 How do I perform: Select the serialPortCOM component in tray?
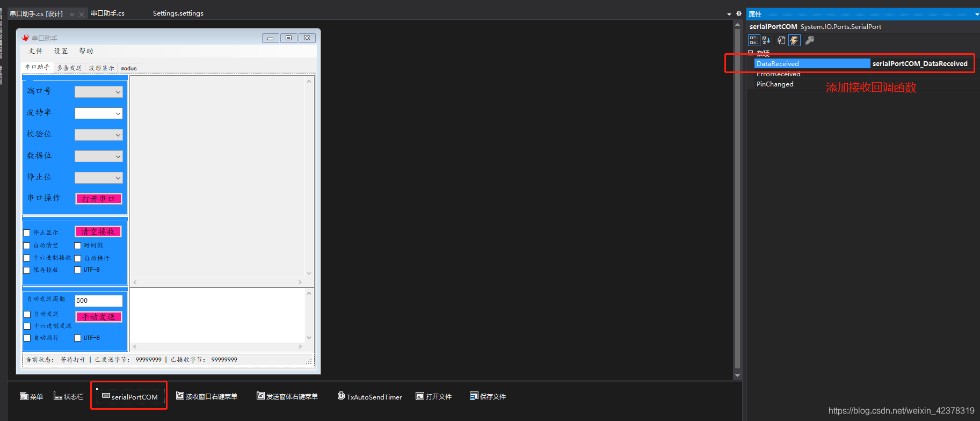coord(129,396)
